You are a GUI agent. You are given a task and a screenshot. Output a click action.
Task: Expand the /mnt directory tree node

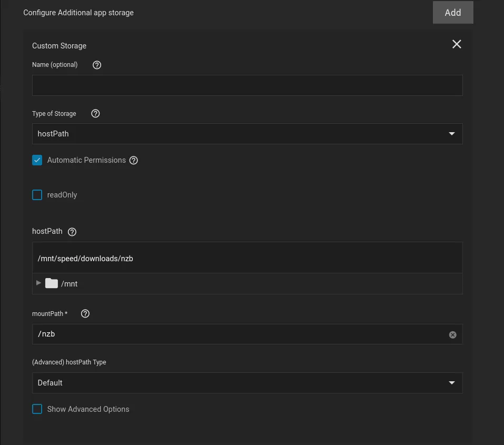[38, 283]
